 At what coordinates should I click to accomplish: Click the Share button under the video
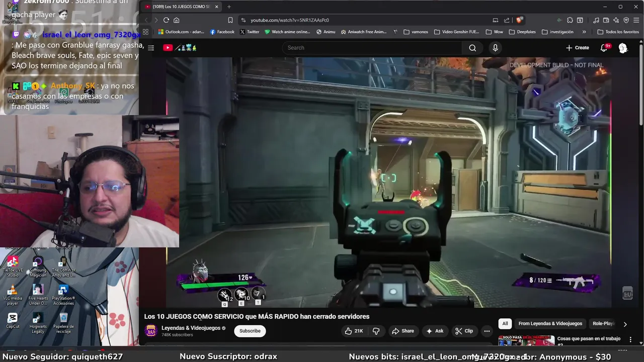[403, 331]
